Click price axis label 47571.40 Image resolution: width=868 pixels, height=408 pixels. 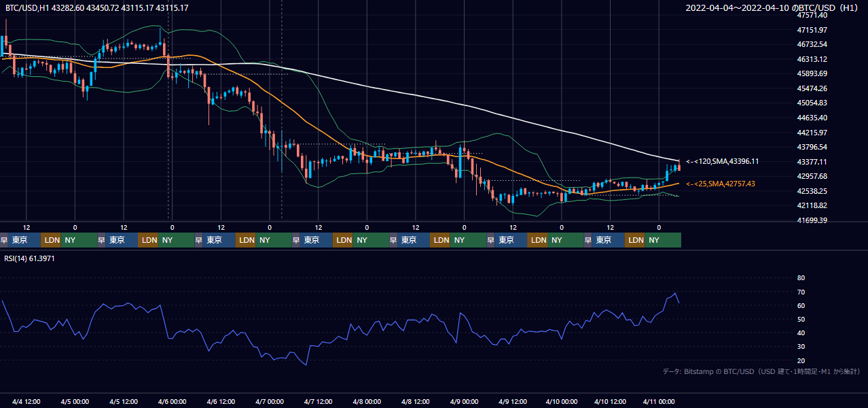(x=812, y=15)
